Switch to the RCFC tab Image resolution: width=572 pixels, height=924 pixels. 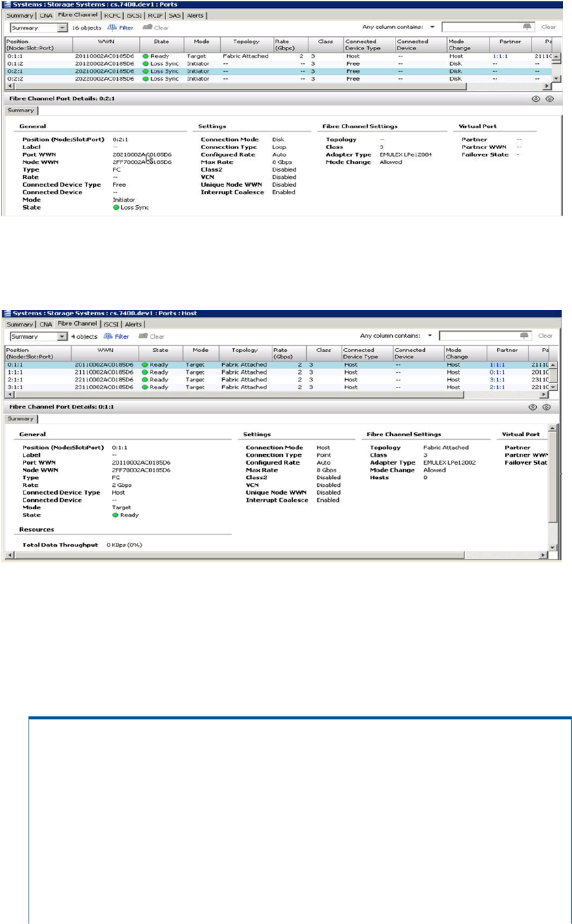click(112, 16)
